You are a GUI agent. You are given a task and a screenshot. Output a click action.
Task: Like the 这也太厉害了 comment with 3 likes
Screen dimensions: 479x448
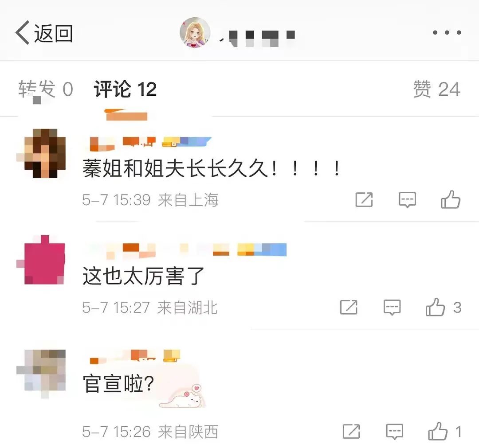[x=443, y=307]
